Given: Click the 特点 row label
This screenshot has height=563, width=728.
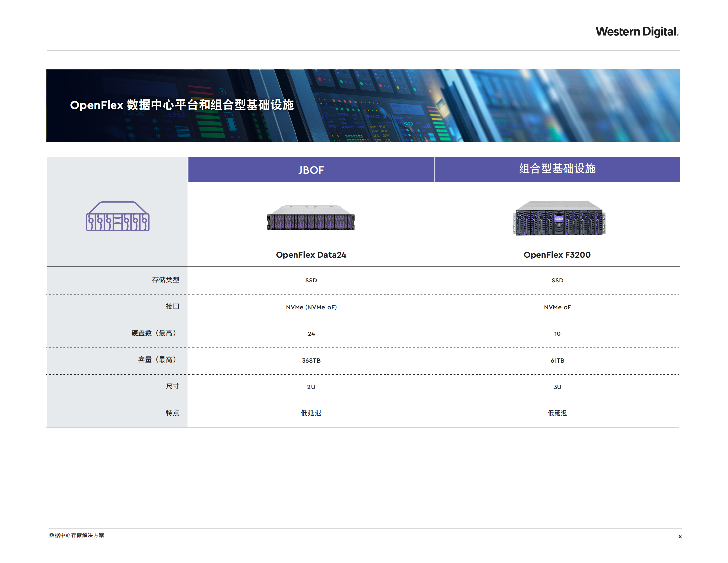Looking at the screenshot, I should [x=173, y=413].
